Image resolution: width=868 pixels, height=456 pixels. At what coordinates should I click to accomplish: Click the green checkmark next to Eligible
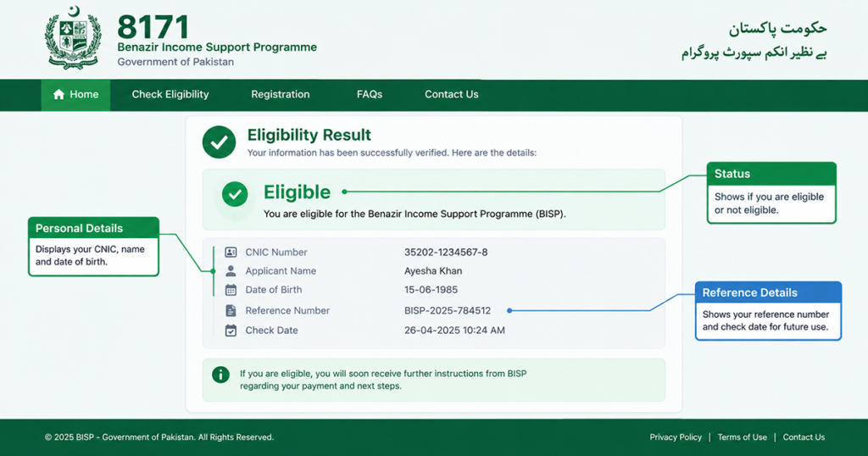pyautogui.click(x=235, y=194)
